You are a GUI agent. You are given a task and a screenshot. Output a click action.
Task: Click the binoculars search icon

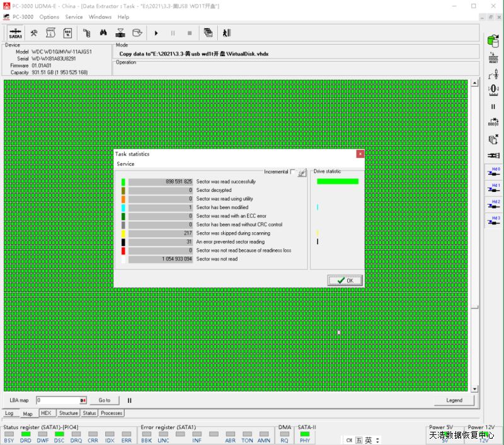click(103, 33)
